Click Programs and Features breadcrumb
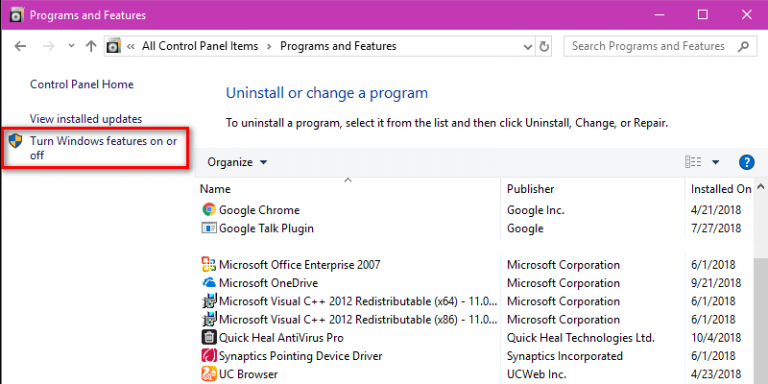This screenshot has width=768, height=384. click(x=338, y=47)
